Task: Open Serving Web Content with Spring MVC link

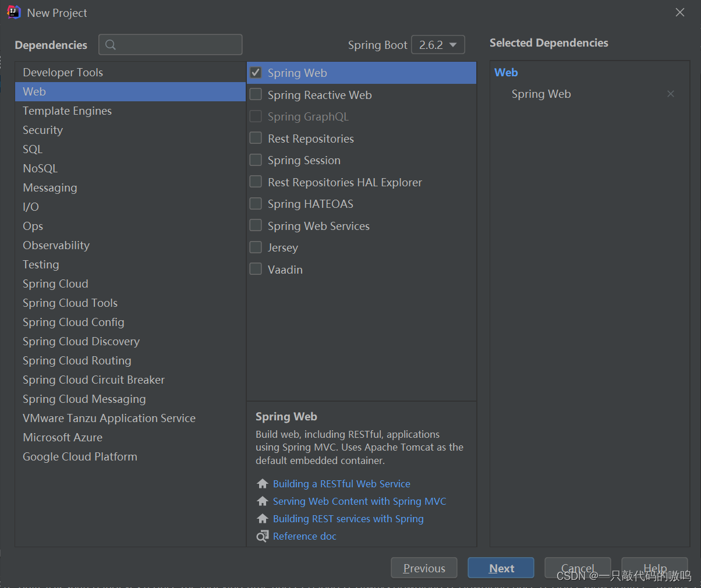Action: [x=360, y=501]
